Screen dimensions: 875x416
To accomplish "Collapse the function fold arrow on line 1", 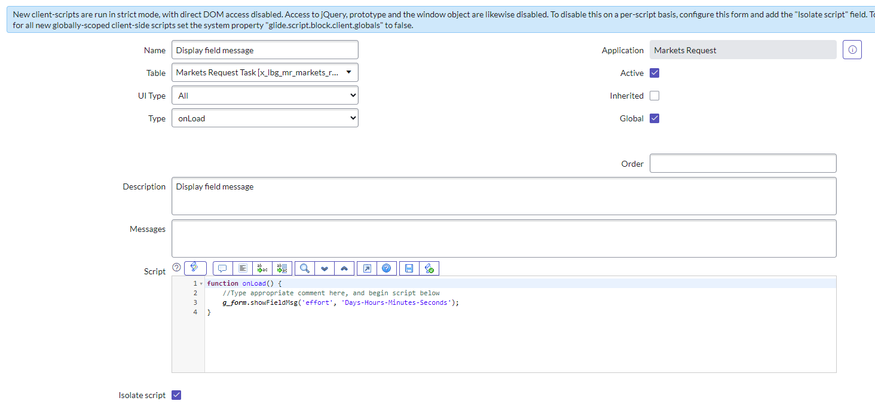I will point(202,284).
